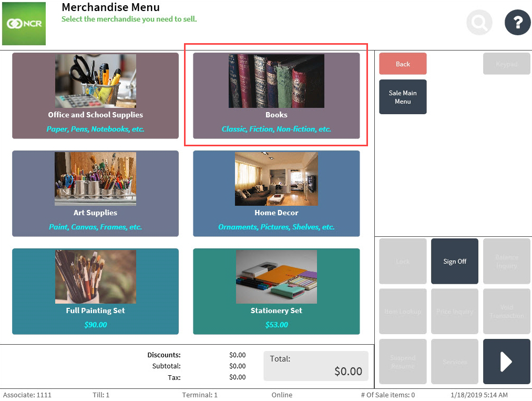Click the Lock button
This screenshot has width=532, height=401.
(x=403, y=262)
